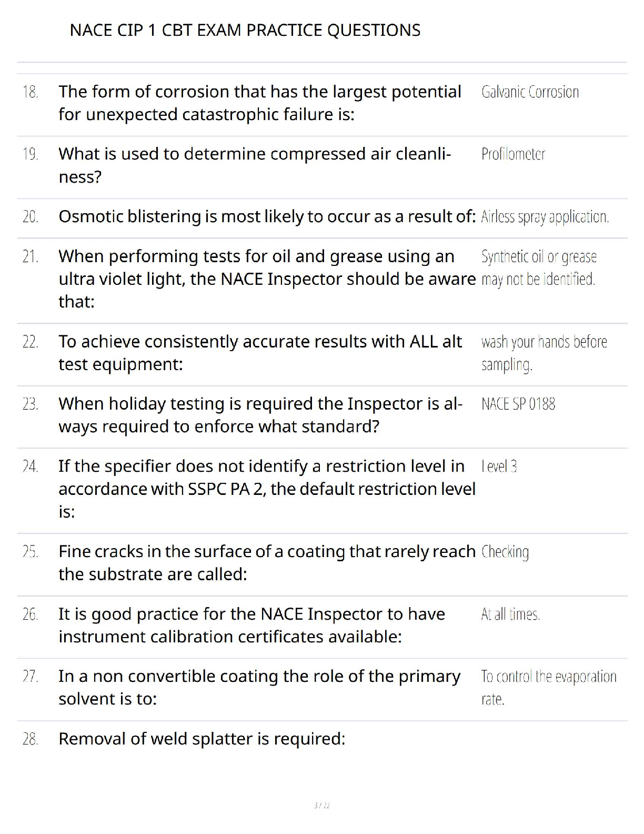This screenshot has height=834, width=644.
Task: Select question 21 about ultra violet light
Action: [x=267, y=279]
